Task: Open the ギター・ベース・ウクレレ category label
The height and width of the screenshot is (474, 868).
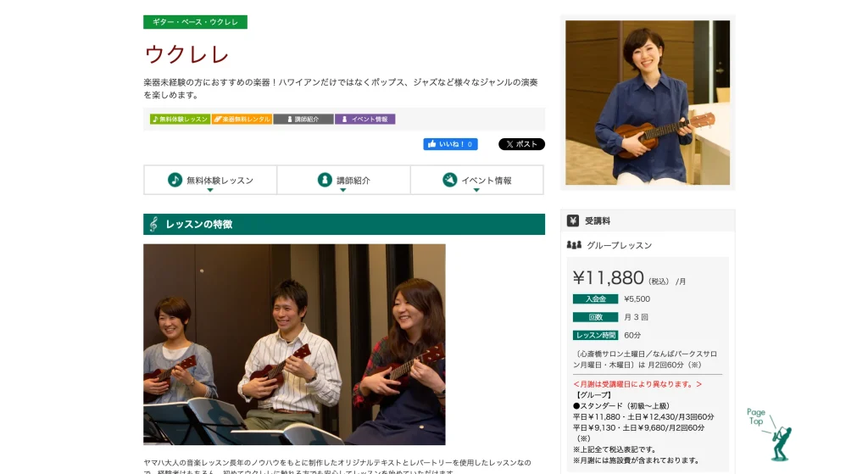Action: 196,22
